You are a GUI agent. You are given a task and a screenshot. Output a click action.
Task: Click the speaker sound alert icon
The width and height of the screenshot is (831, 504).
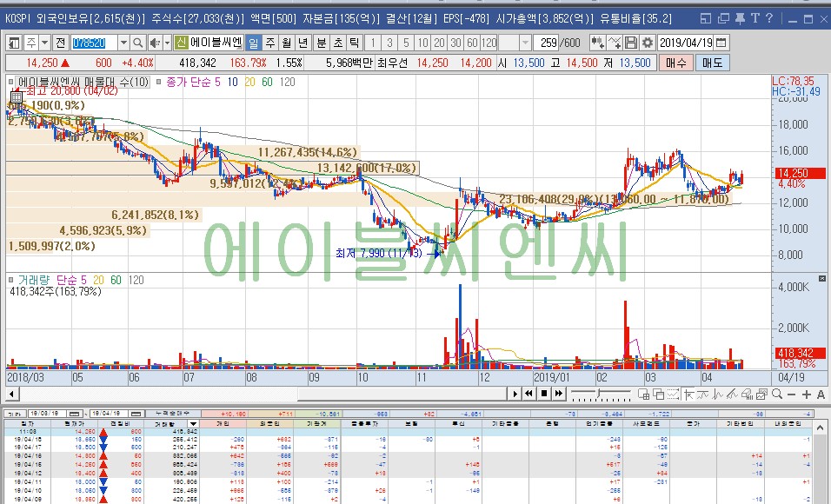pyautogui.click(x=154, y=43)
